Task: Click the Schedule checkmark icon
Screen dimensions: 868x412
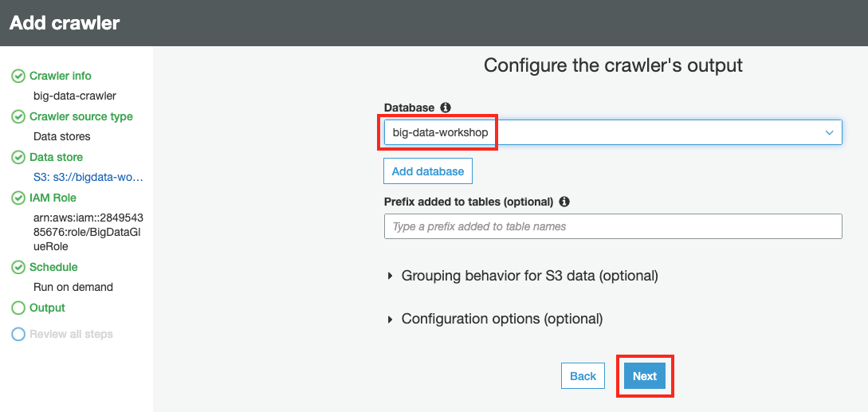Action: pos(18,268)
